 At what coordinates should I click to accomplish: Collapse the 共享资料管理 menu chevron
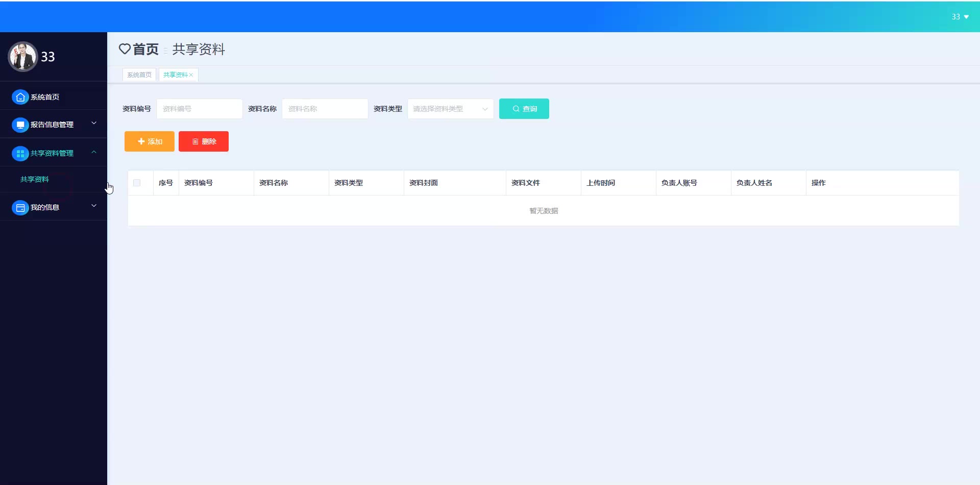pos(94,152)
